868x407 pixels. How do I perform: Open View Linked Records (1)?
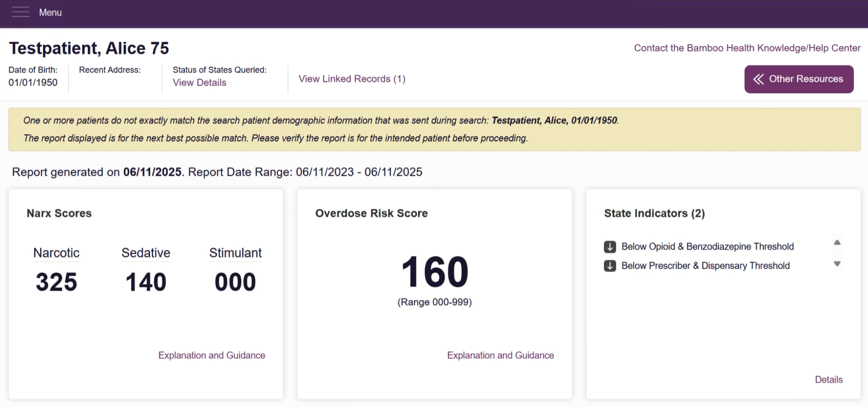point(352,79)
